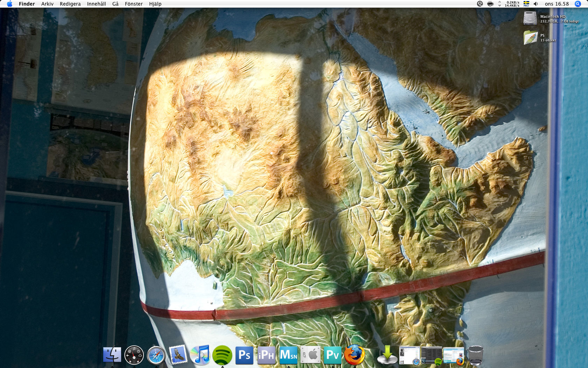Launch the MSN app from the Dock
Screen dimensions: 588x368
[288, 355]
